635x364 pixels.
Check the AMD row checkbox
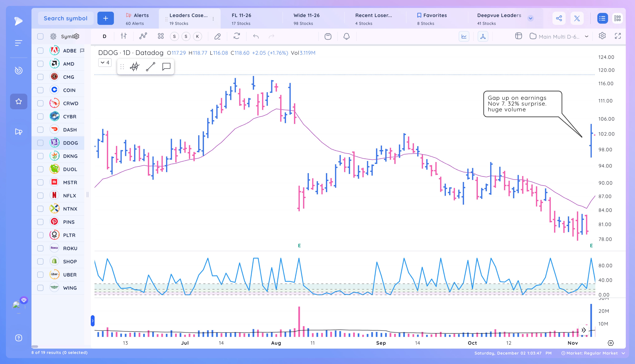pos(40,64)
